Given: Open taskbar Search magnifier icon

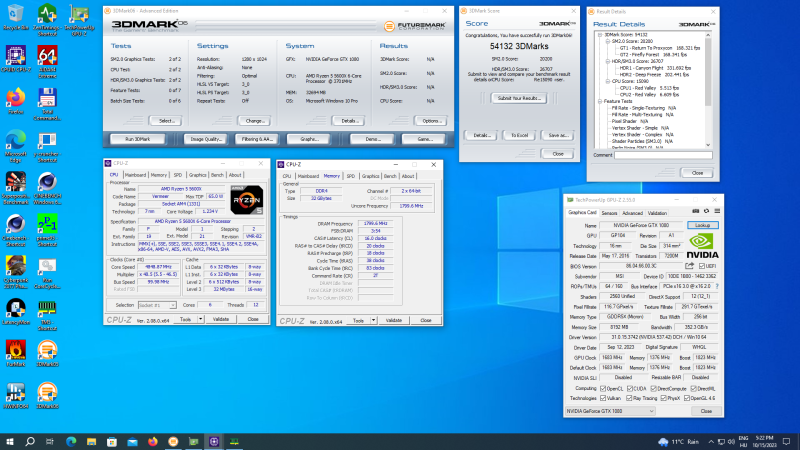Looking at the screenshot, I should click(30, 441).
